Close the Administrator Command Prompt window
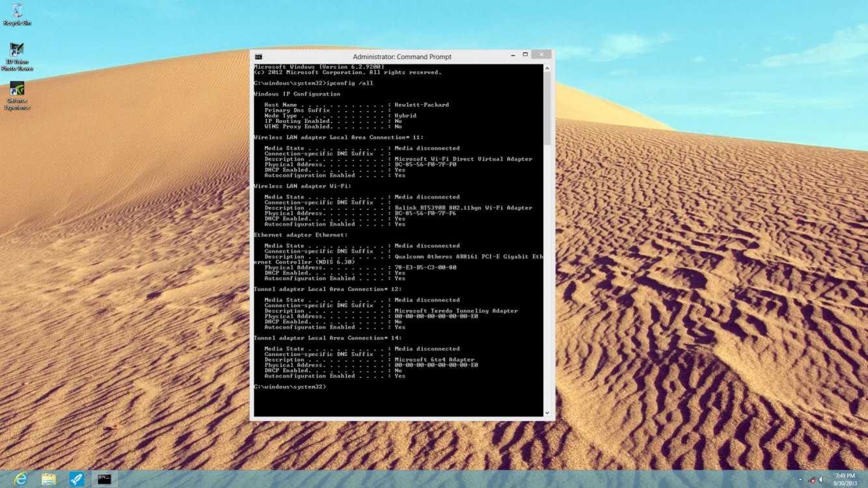Screen dimensions: 868x488 point(541,55)
